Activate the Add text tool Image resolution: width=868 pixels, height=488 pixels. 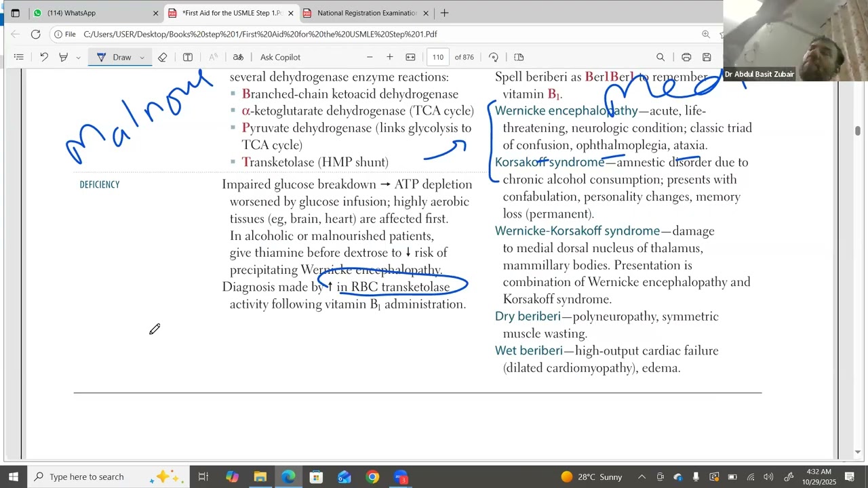pos(188,57)
